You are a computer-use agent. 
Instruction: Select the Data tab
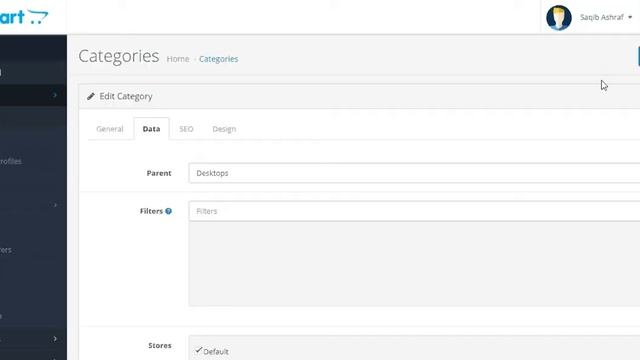click(x=151, y=129)
